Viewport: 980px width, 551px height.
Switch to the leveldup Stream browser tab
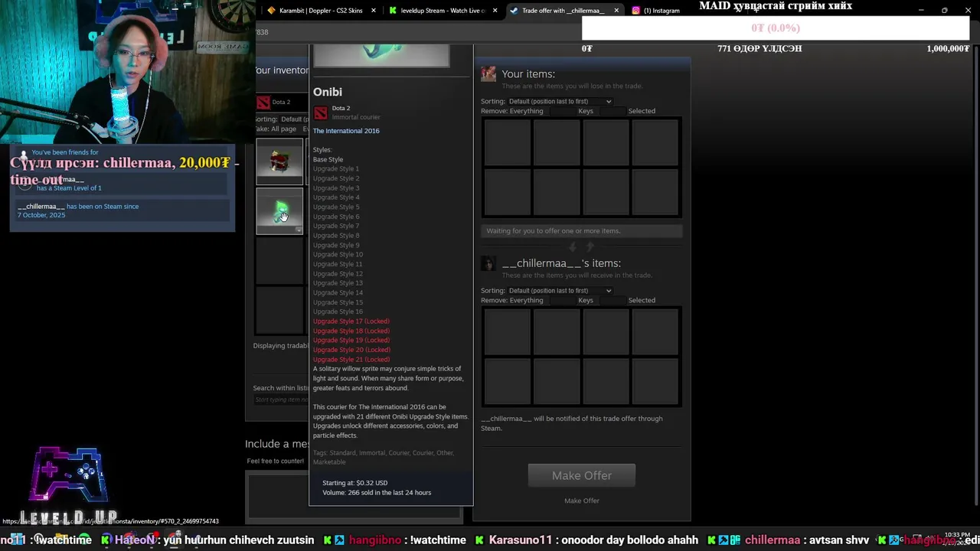pos(443,11)
